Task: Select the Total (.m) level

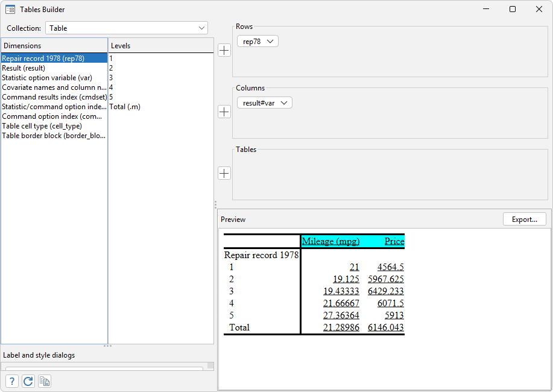Action: [x=123, y=106]
